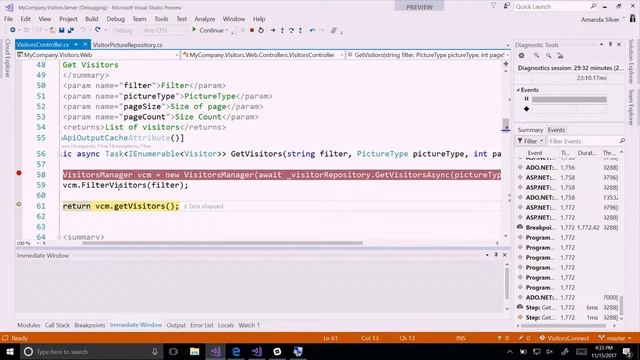Open the Any CPU platform dropdown
This screenshot has height=360, width=640.
click(164, 30)
